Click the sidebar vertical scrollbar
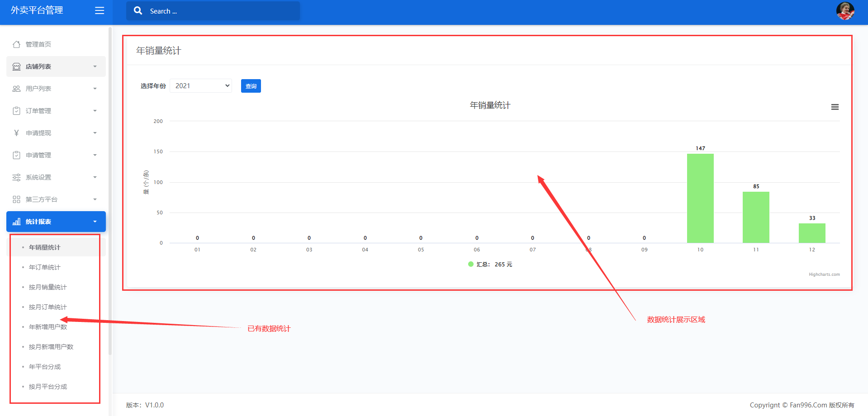Image resolution: width=868 pixels, height=416 pixels. 110,190
